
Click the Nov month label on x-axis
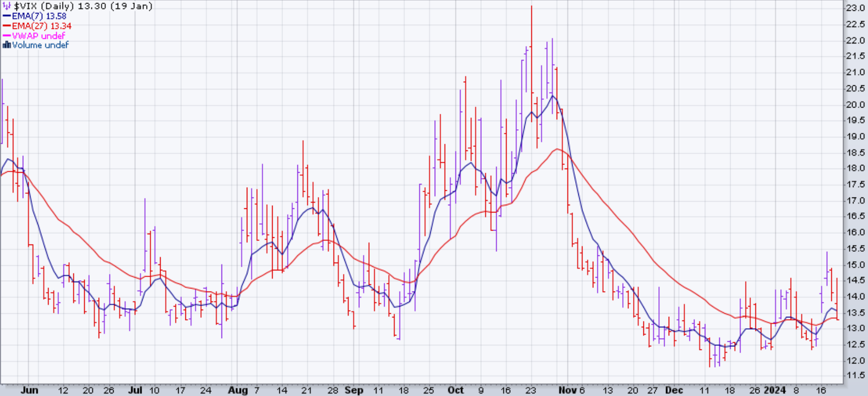[567, 390]
